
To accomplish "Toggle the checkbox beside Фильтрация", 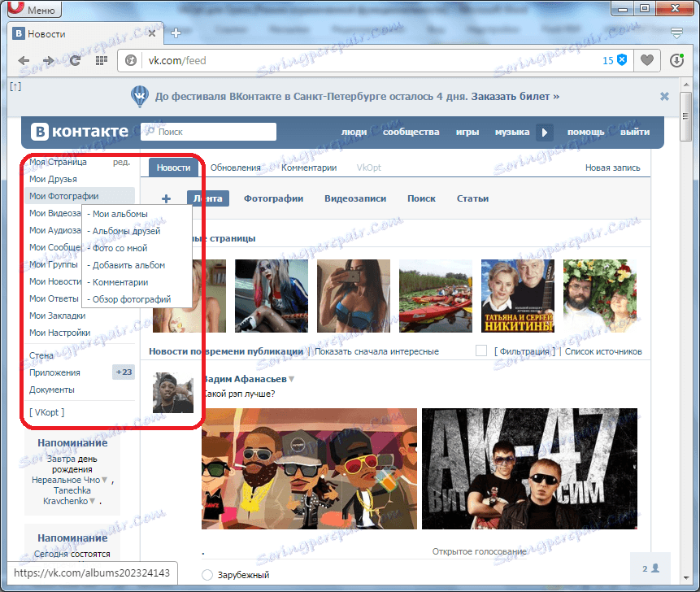I will (481, 350).
